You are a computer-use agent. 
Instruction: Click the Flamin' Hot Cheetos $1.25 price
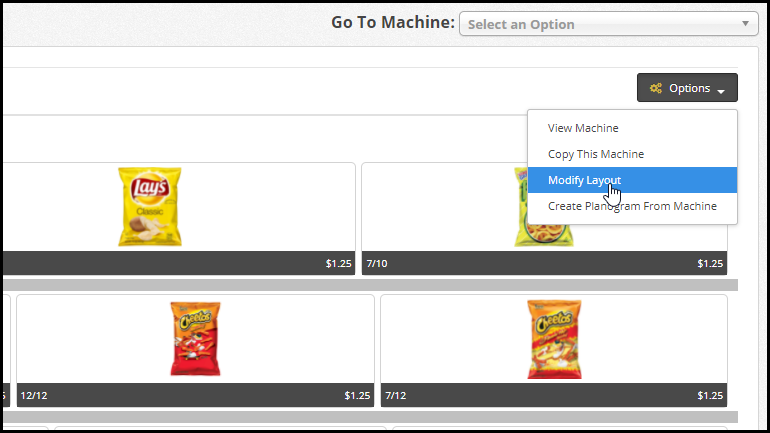click(x=710, y=396)
